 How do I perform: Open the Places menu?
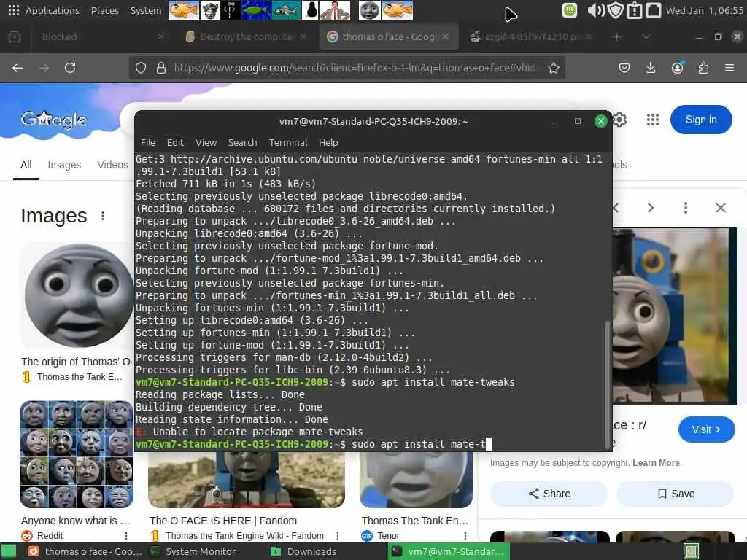(x=105, y=10)
